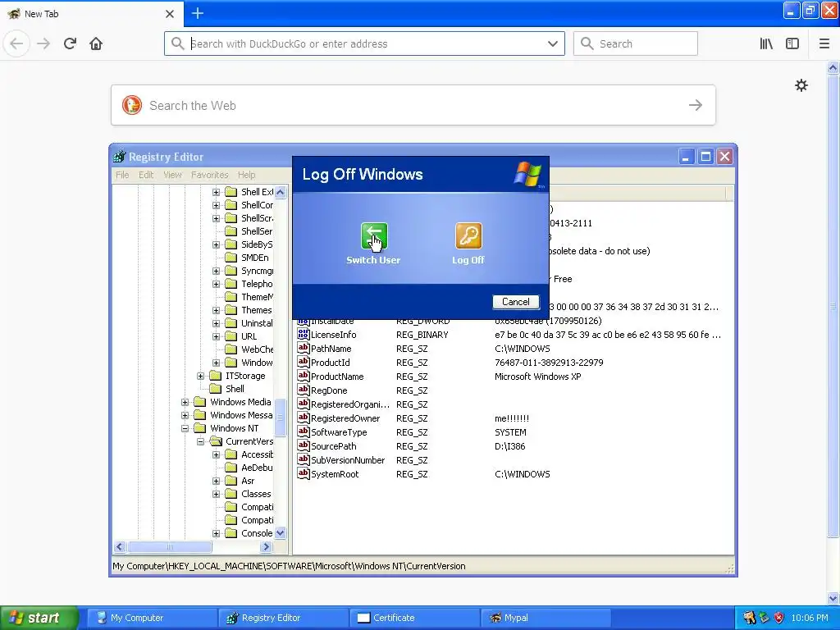
Task: Switch to Registry Editor taskbar button
Action: (283, 618)
